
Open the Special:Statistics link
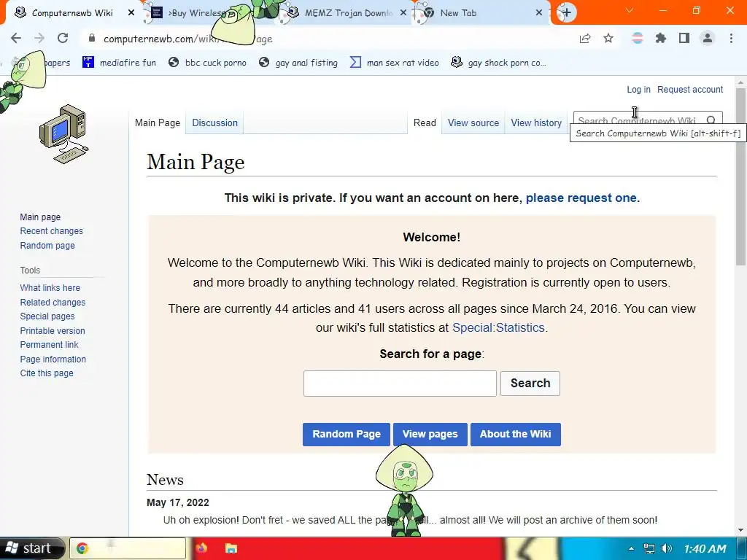click(x=498, y=327)
